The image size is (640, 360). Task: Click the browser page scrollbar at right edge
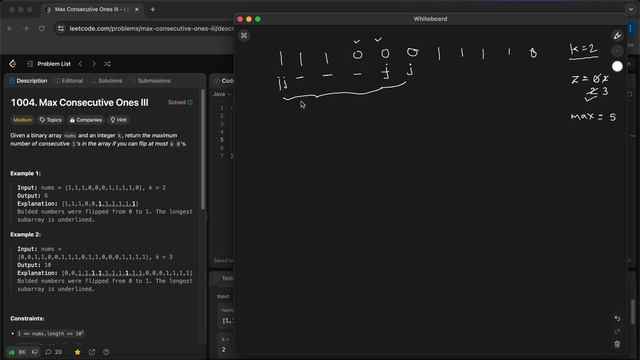pos(633,311)
